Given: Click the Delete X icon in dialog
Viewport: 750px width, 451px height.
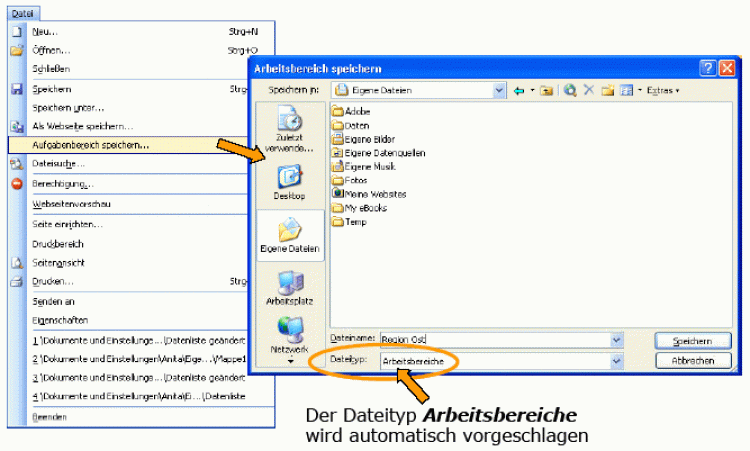Looking at the screenshot, I should click(589, 91).
